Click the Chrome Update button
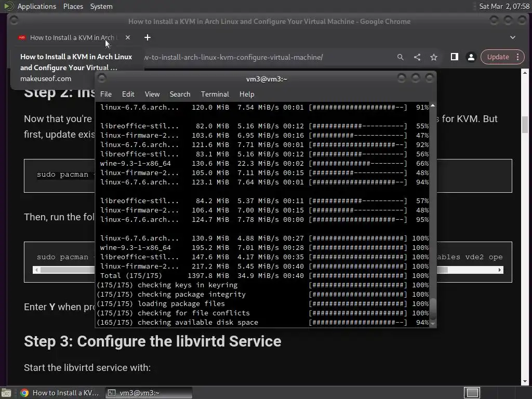Image resolution: width=532 pixels, height=399 pixels. tap(498, 57)
